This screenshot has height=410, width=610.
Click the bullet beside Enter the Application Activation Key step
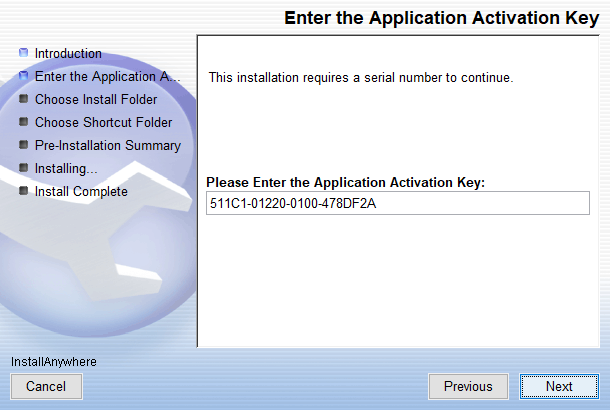tap(24, 76)
